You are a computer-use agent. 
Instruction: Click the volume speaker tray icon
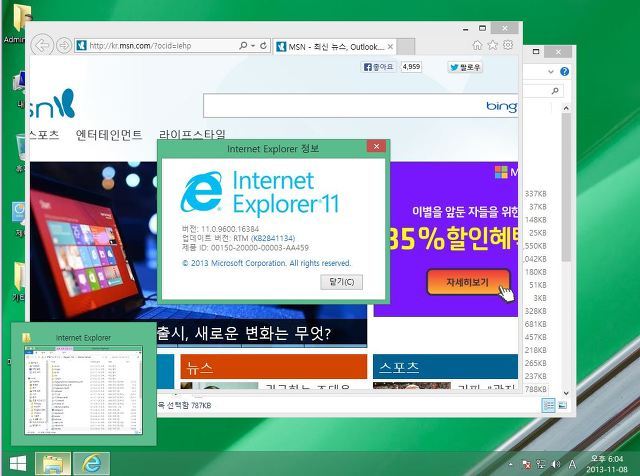click(x=556, y=464)
